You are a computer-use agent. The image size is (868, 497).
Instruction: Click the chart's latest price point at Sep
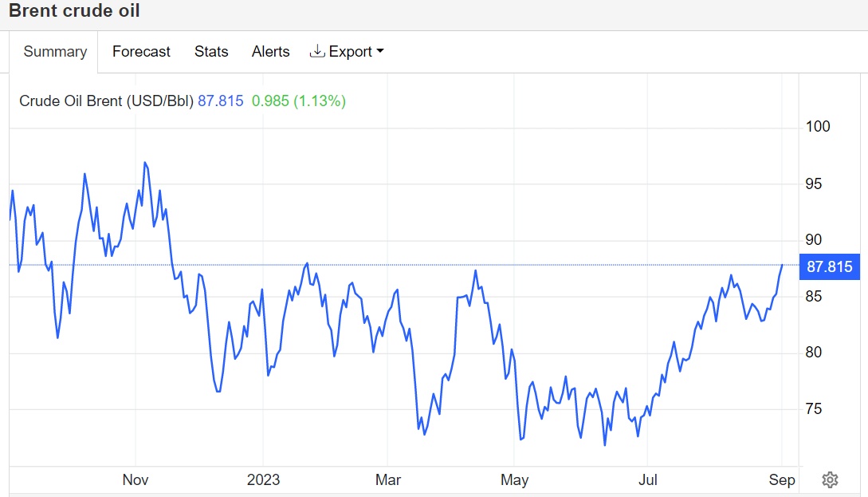coord(782,266)
